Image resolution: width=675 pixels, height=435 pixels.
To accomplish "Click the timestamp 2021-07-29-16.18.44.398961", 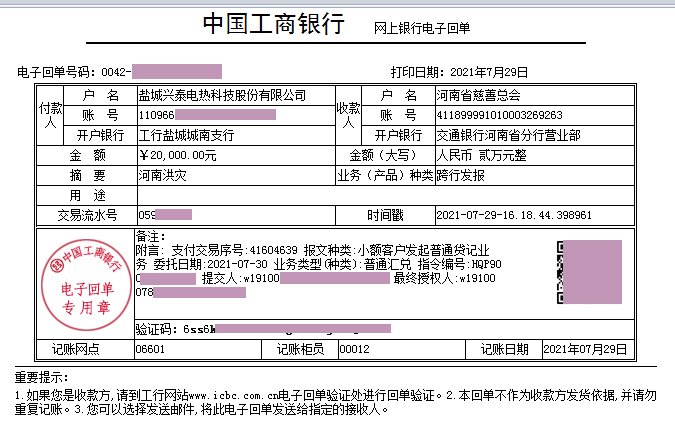I will pos(514,215).
